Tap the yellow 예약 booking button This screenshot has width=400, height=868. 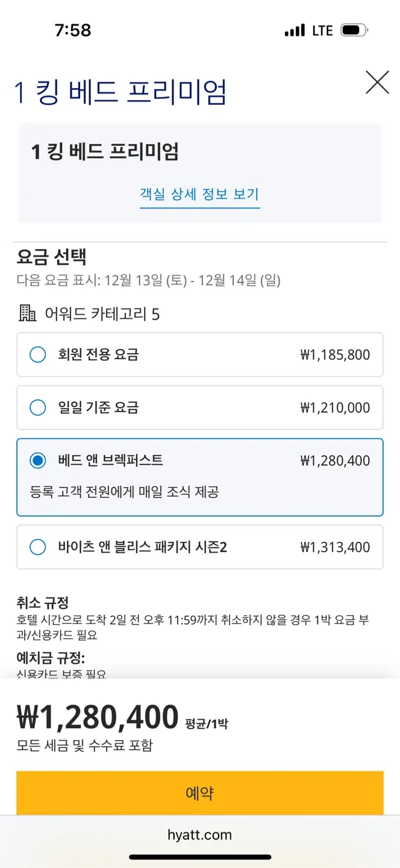click(199, 793)
